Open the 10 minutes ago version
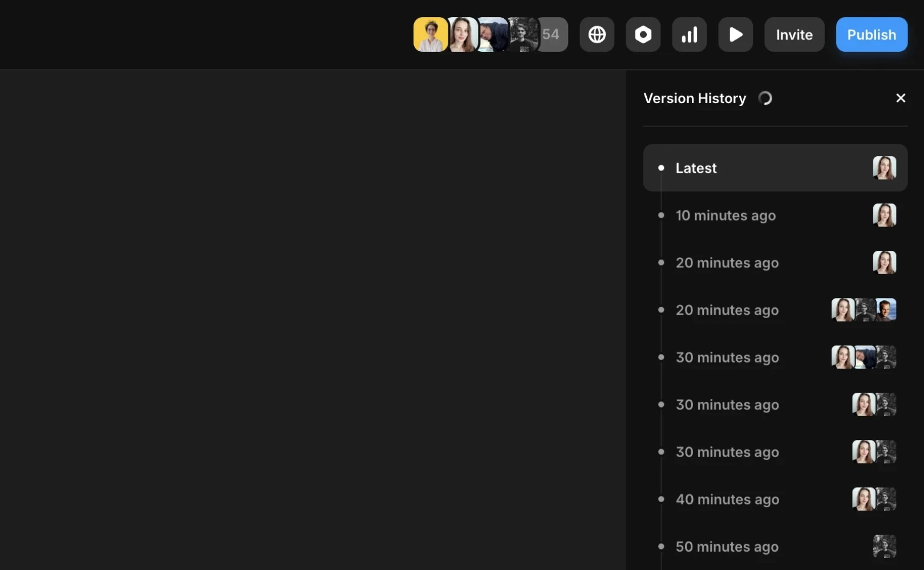The height and width of the screenshot is (570, 924). pyautogui.click(x=775, y=215)
